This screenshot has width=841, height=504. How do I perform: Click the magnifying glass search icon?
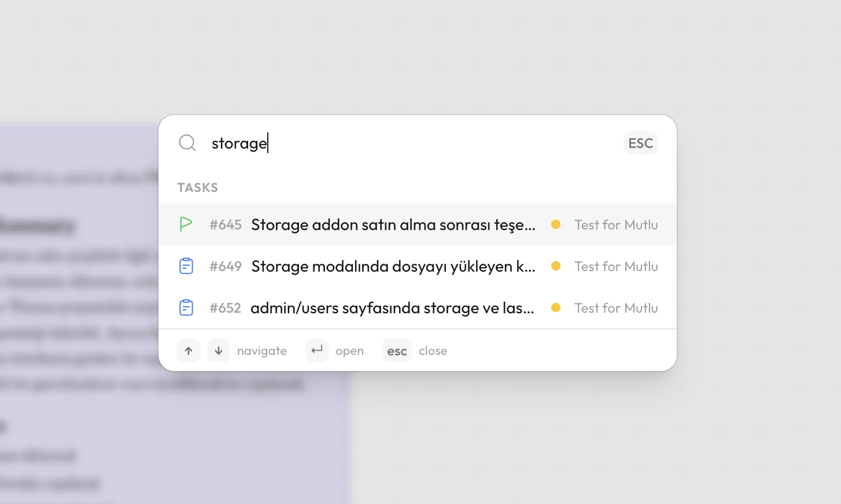[x=187, y=143]
